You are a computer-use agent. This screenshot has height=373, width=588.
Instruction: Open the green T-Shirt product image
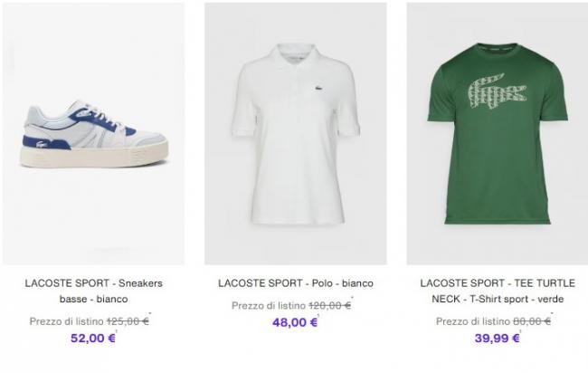click(x=497, y=134)
